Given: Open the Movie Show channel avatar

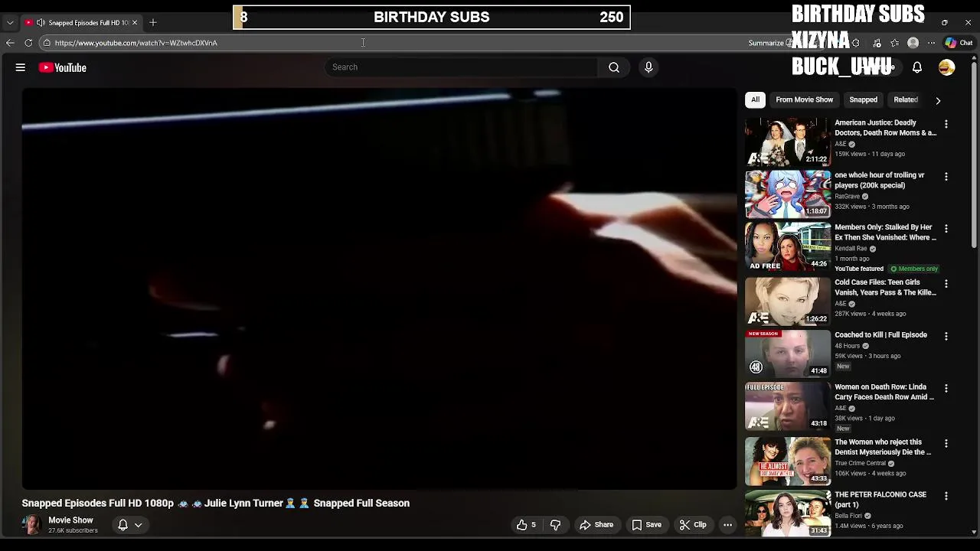Looking at the screenshot, I should tap(31, 525).
